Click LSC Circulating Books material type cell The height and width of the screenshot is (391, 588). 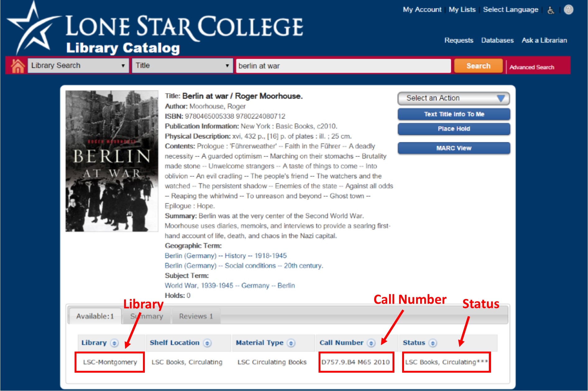[272, 362]
